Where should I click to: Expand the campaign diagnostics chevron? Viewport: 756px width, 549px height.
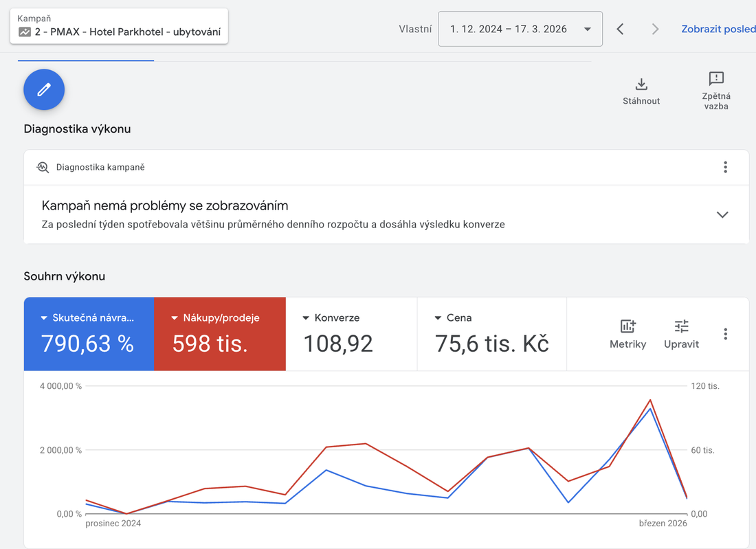722,214
